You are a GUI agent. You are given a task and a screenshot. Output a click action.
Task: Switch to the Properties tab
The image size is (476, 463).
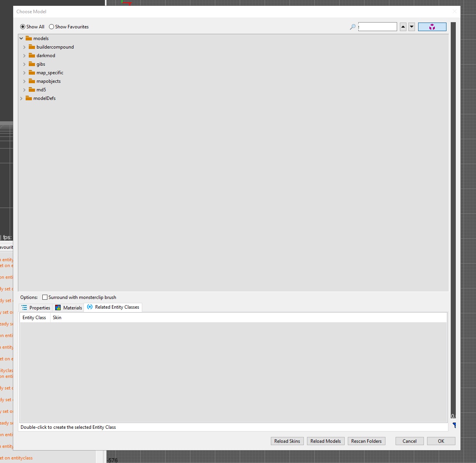coord(36,308)
